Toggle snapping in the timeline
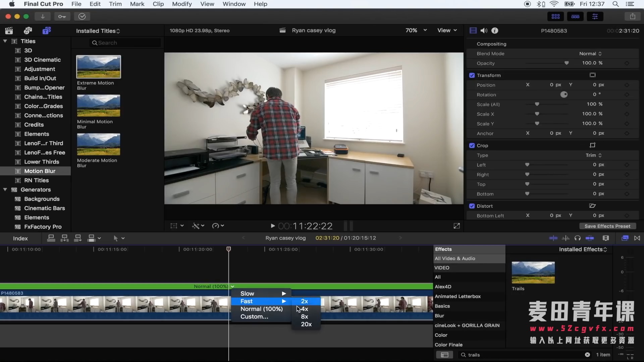 pos(590,238)
